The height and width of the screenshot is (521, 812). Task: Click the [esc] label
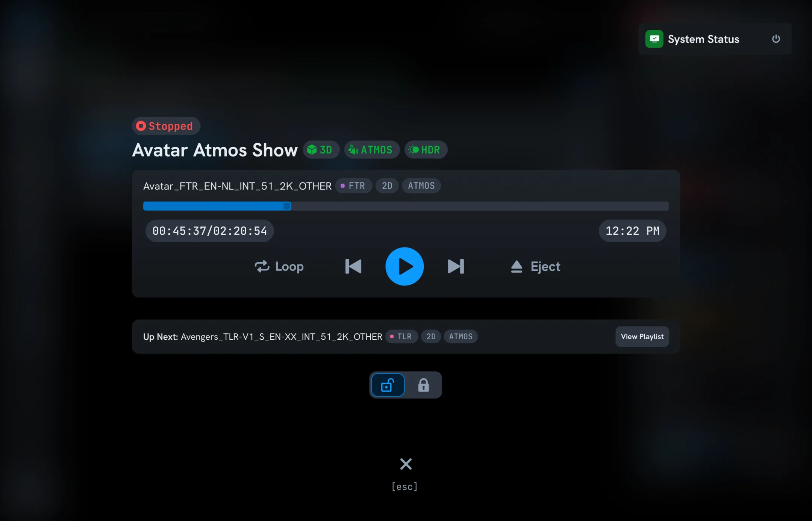pyautogui.click(x=404, y=486)
